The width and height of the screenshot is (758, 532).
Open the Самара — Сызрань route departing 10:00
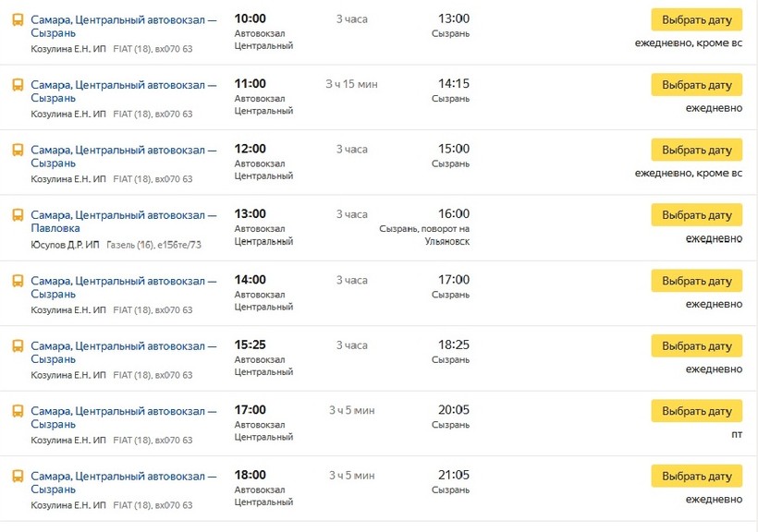coord(123,25)
